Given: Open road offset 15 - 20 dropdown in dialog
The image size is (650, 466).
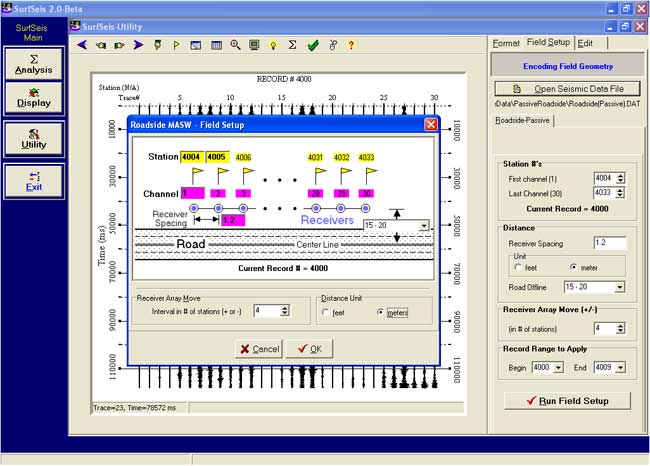Looking at the screenshot, I should tap(423, 226).
